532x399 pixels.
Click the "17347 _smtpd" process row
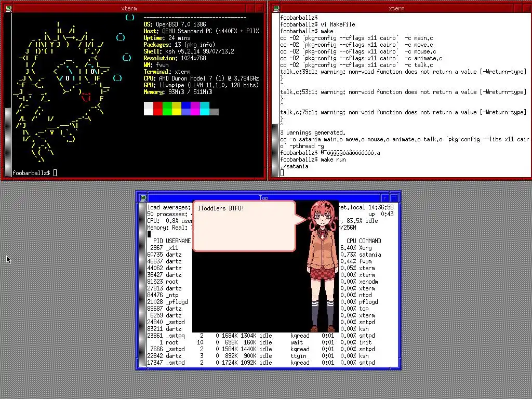[x=261, y=363]
